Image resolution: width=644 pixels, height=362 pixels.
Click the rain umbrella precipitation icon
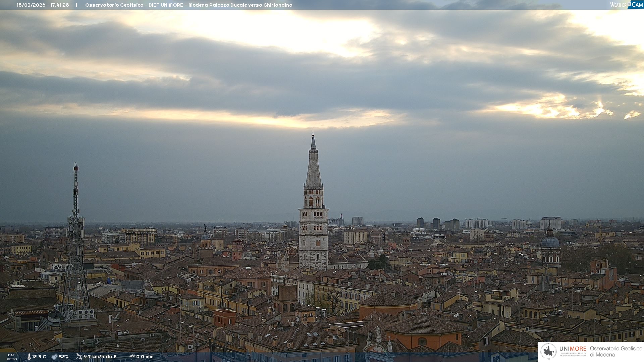132,357
